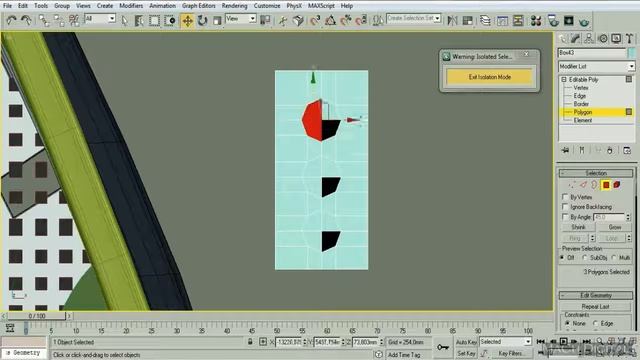
Task: Enable the Element sub-object selection icon
Action: click(617, 185)
